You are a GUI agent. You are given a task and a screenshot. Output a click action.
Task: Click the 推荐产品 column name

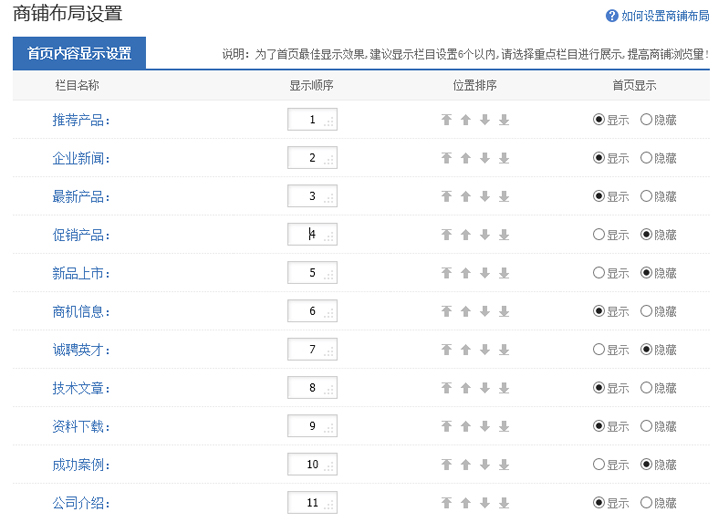81,120
